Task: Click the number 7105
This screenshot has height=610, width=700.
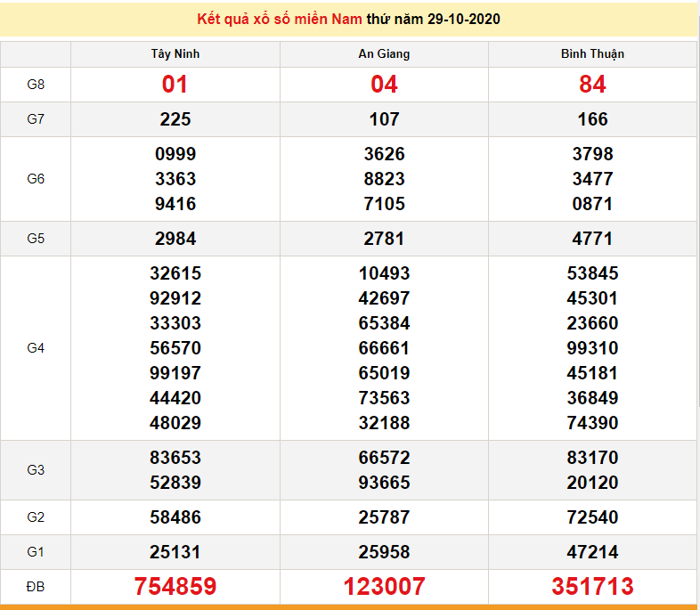Action: point(384,204)
